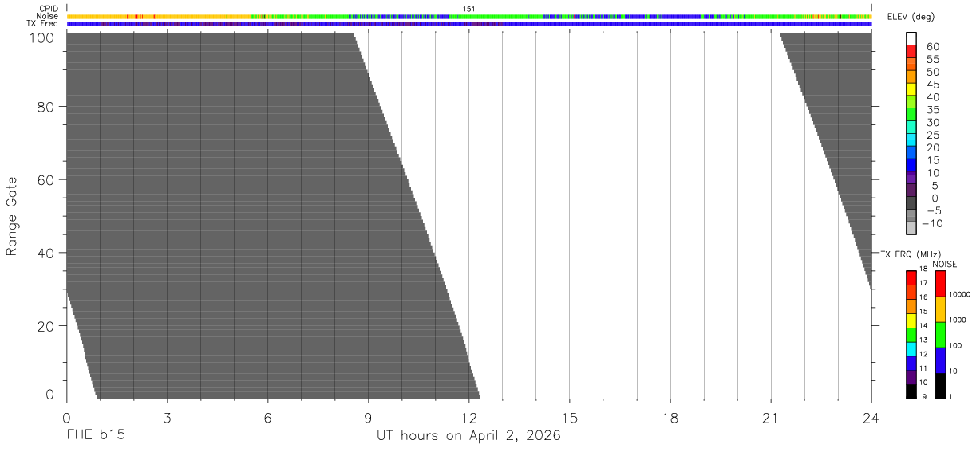Click the Range Gate axis title

click(12, 216)
